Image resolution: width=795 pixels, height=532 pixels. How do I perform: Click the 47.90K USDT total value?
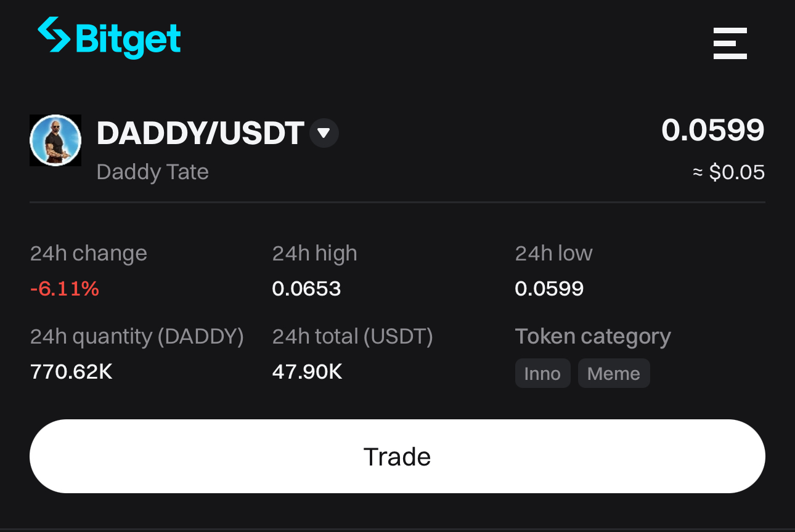pos(307,372)
